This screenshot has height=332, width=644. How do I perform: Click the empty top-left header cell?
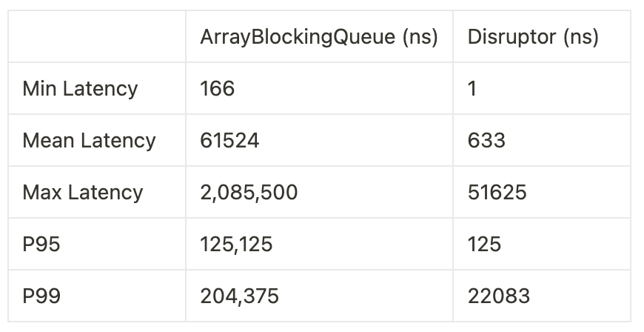[x=97, y=36]
